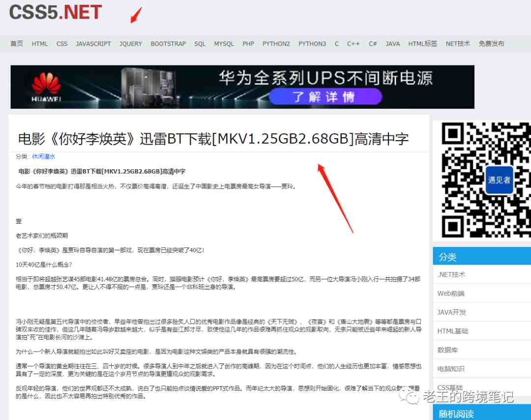This screenshot has height=420, width=531.
Task: Open .NET技术 in sidebar categories
Action: [451, 274]
